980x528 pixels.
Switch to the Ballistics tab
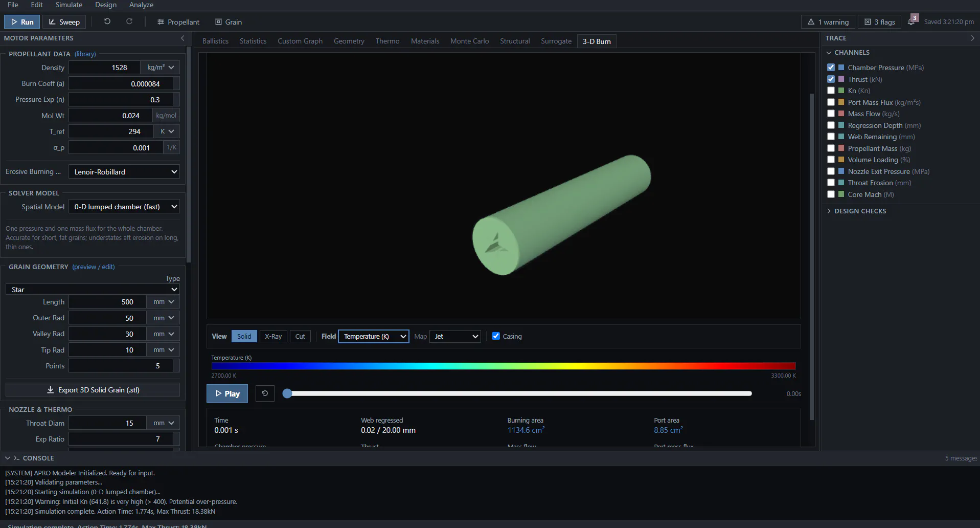point(215,41)
